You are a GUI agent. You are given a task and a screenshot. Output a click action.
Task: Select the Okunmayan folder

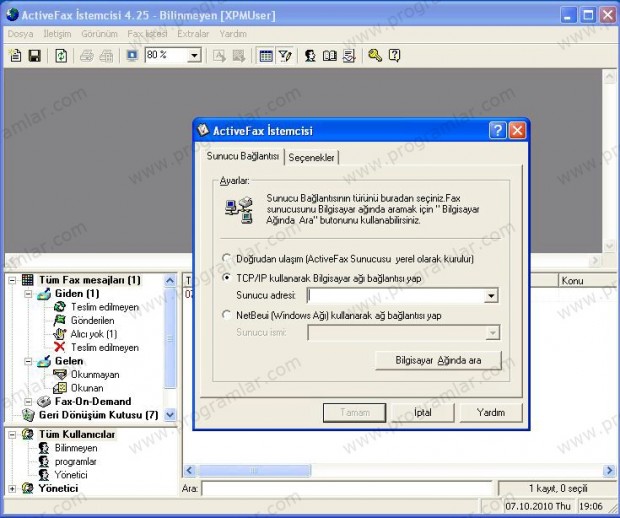[95, 374]
